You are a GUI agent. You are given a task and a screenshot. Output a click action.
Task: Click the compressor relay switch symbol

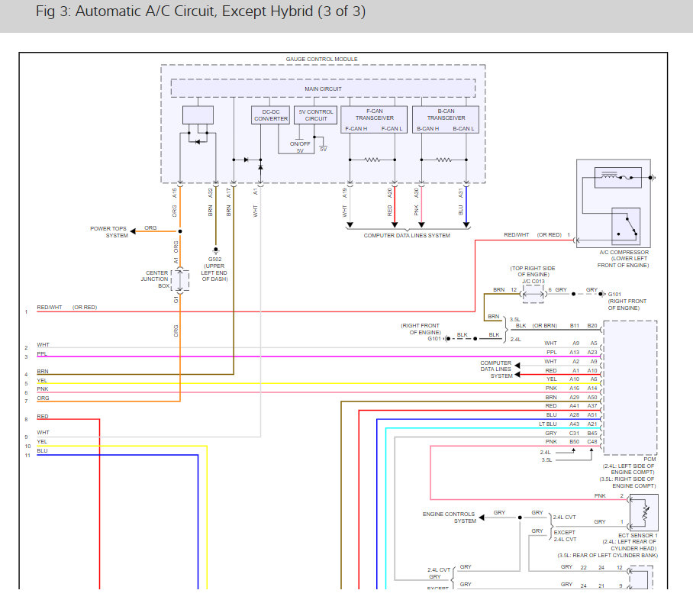click(x=627, y=226)
